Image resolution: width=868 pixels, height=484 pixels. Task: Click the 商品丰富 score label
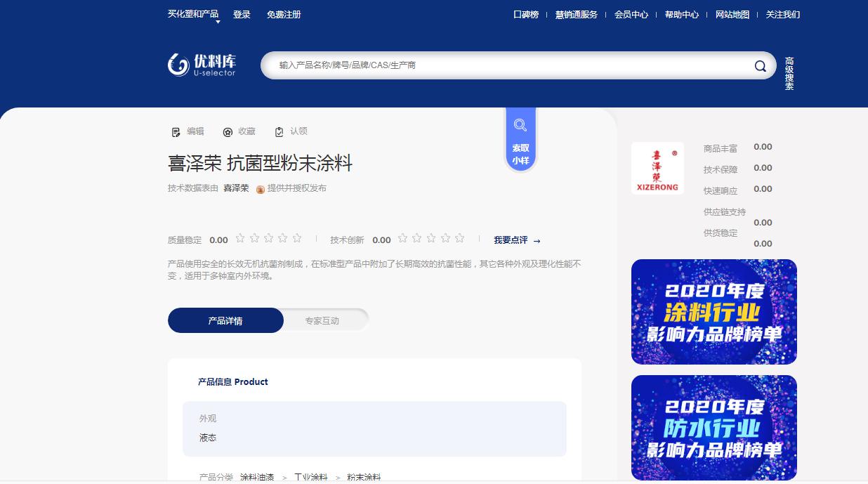click(721, 149)
